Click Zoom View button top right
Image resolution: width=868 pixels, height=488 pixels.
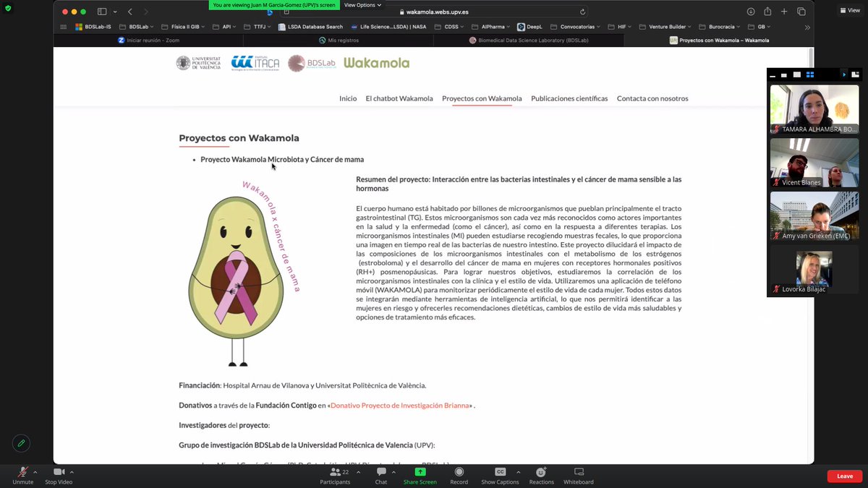click(x=849, y=10)
